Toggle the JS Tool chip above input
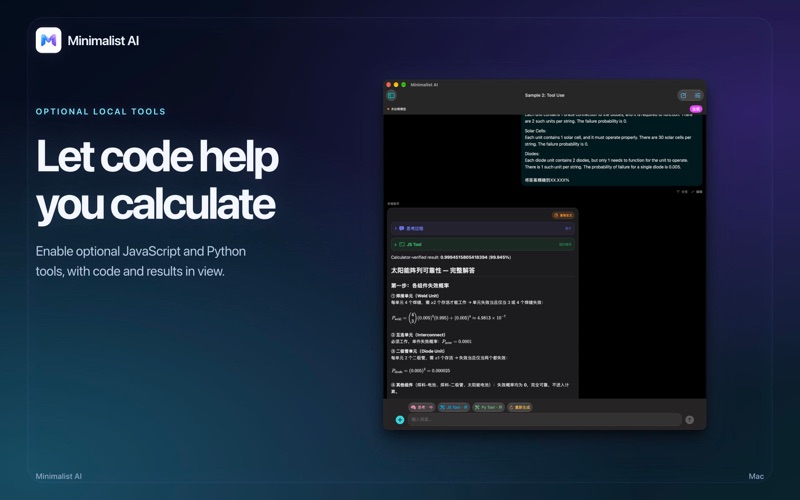The width and height of the screenshot is (800, 500). point(454,407)
